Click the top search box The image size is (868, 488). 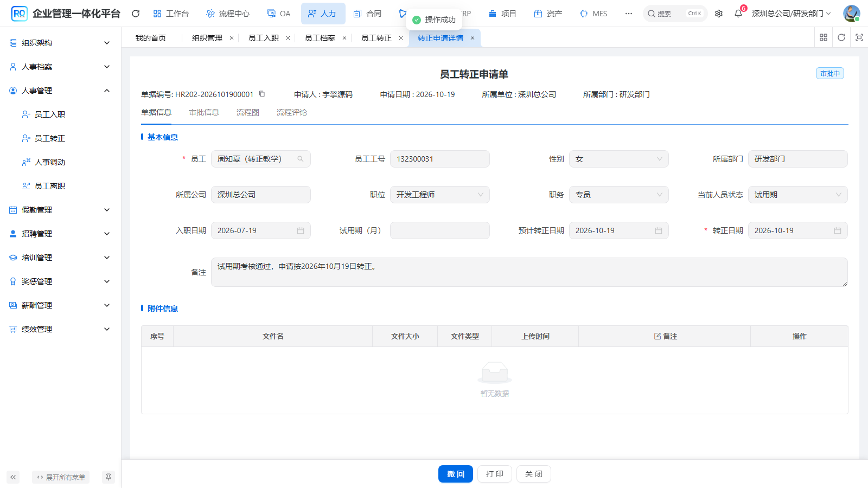pyautogui.click(x=675, y=14)
